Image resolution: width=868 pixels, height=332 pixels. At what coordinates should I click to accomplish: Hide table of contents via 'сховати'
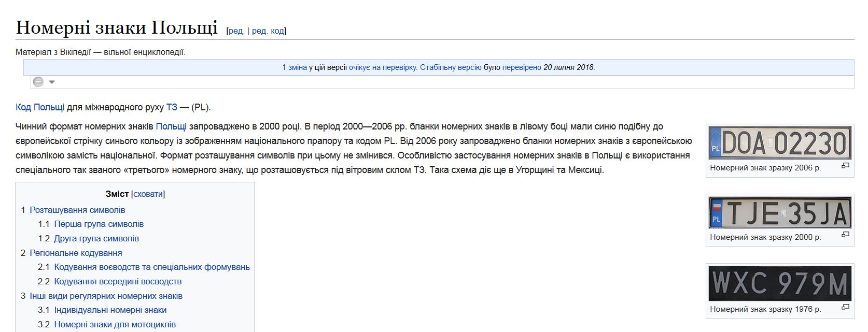click(148, 194)
